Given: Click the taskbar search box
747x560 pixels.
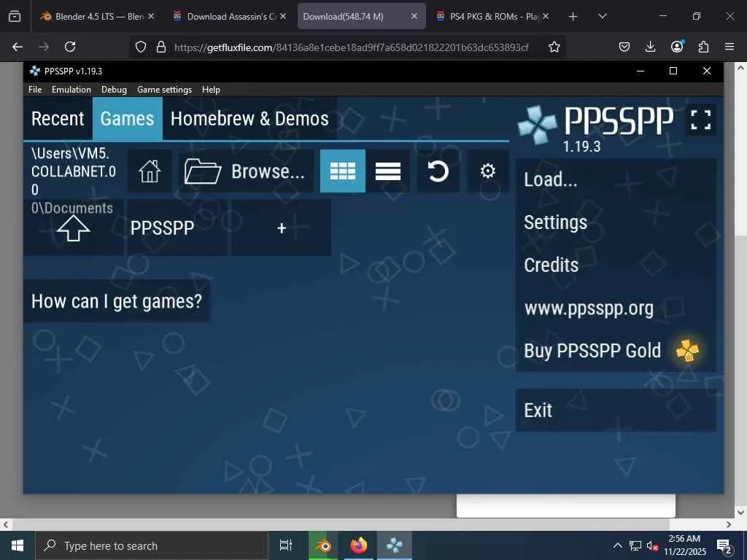Looking at the screenshot, I should click(152, 545).
